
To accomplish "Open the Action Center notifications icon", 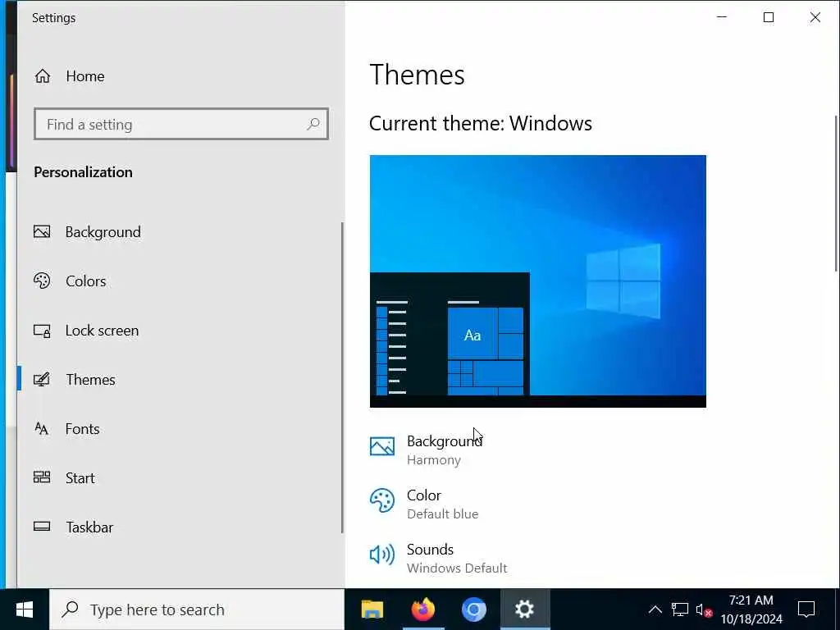I will [806, 609].
